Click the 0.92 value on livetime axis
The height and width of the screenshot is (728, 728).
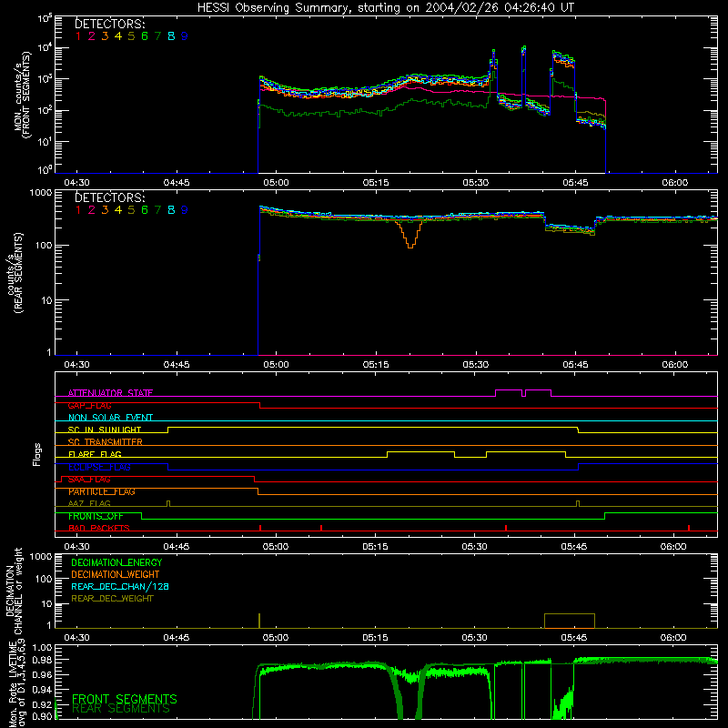[x=42, y=704]
